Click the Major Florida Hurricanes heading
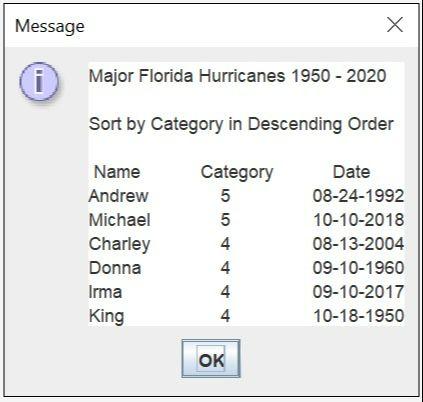 coord(238,76)
